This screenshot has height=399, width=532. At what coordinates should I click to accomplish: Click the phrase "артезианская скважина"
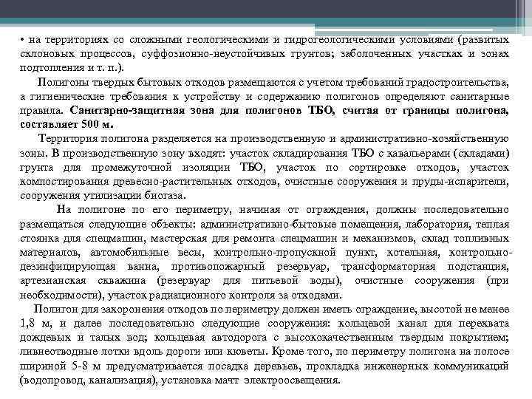83,281
